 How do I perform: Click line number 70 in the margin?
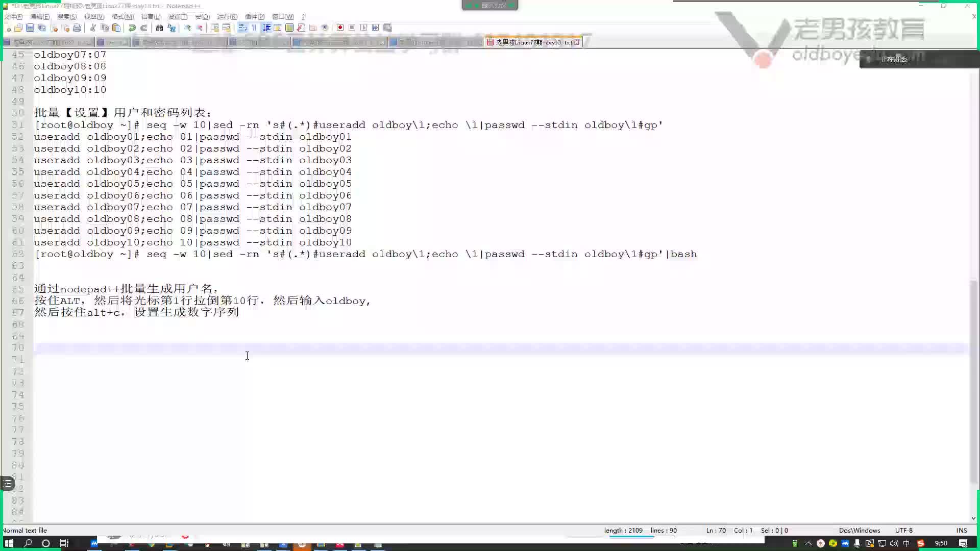pyautogui.click(x=18, y=348)
